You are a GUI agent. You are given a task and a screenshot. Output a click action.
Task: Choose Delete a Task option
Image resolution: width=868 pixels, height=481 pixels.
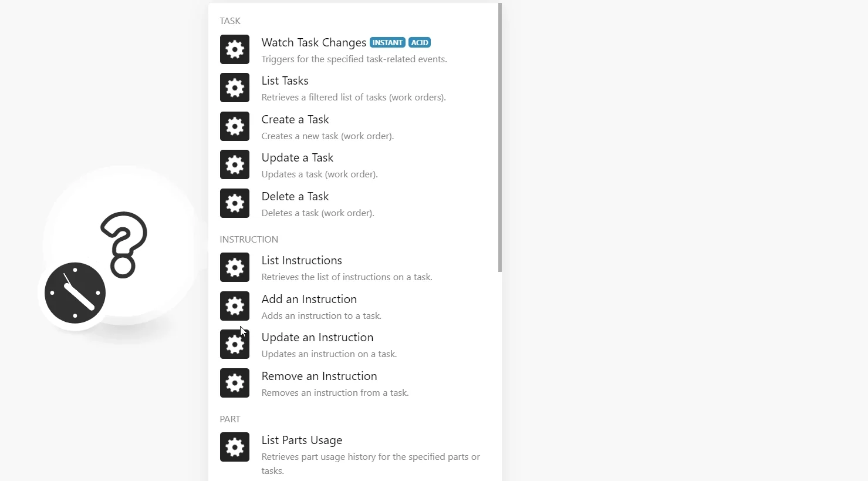click(354, 204)
